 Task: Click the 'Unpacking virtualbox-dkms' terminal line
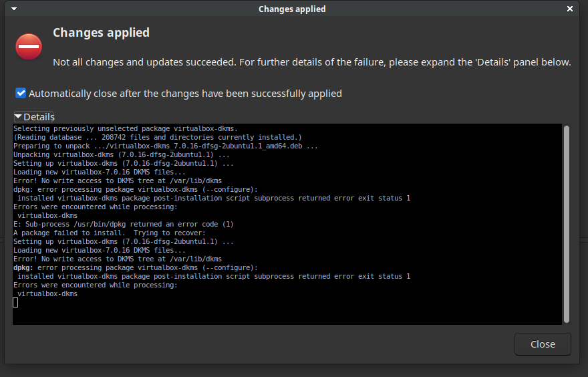(x=122, y=154)
